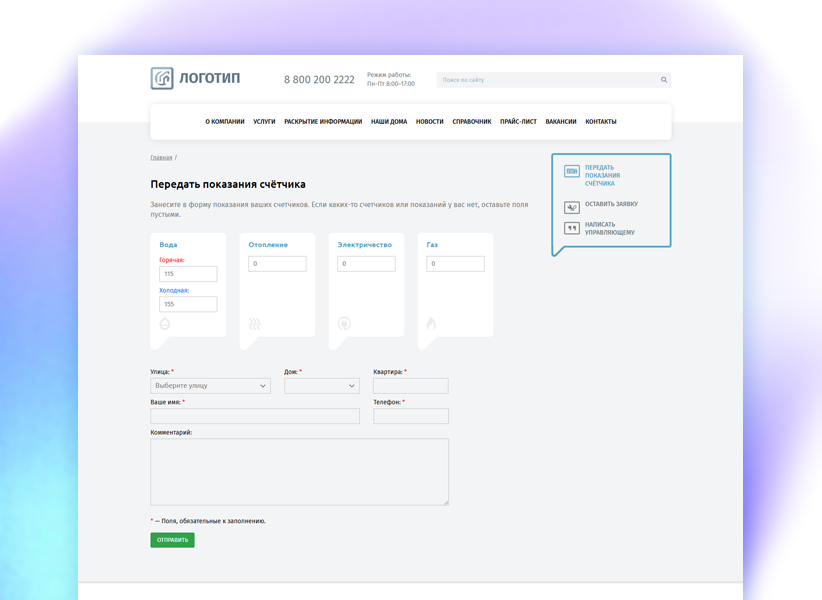
Task: Focus the hot water Горячая reading field
Action: point(188,274)
